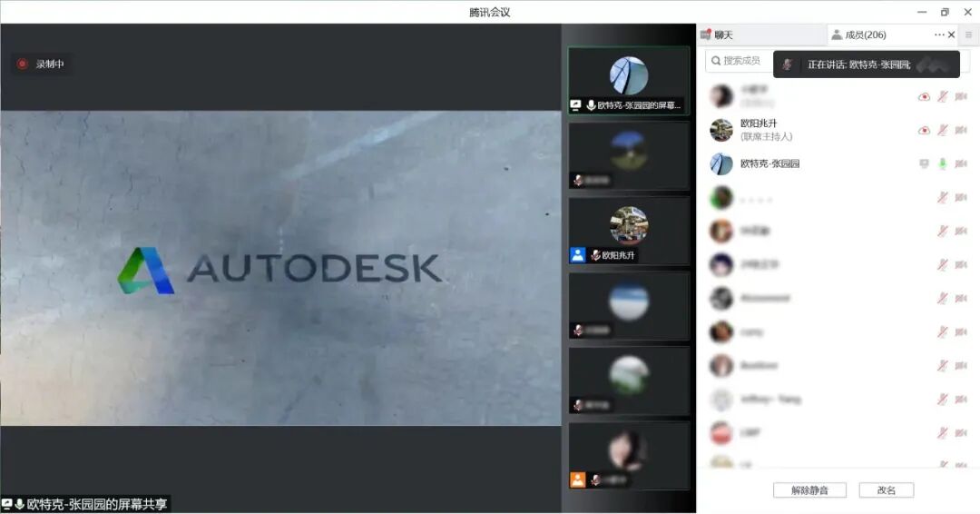Click 欧特克-张园园's avatar in member list

pos(721,163)
